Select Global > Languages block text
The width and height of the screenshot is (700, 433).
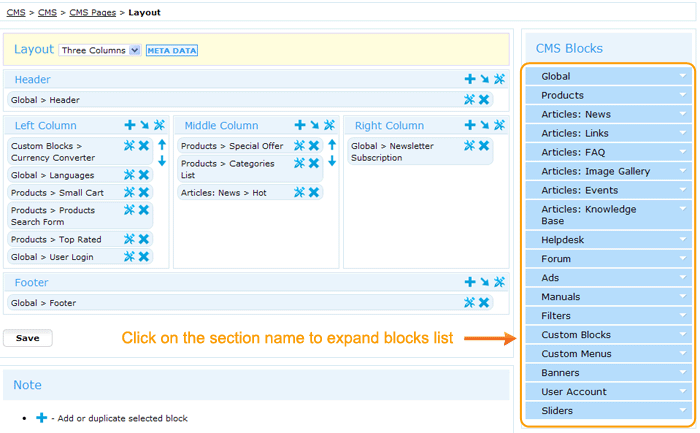click(53, 175)
